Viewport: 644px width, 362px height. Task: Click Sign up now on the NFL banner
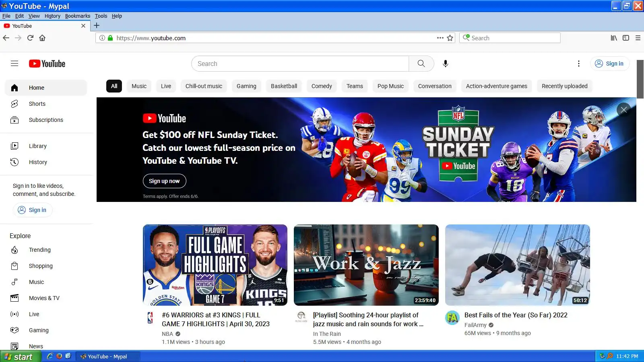click(164, 181)
